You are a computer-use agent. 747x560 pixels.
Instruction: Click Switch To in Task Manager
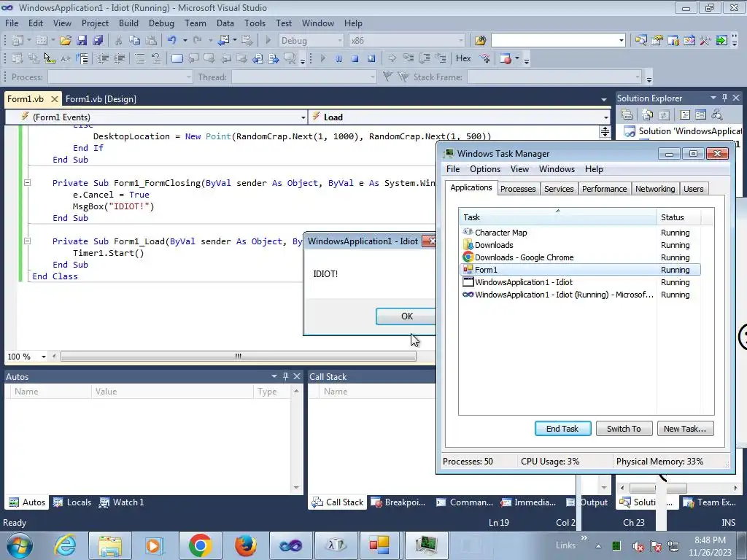624,429
